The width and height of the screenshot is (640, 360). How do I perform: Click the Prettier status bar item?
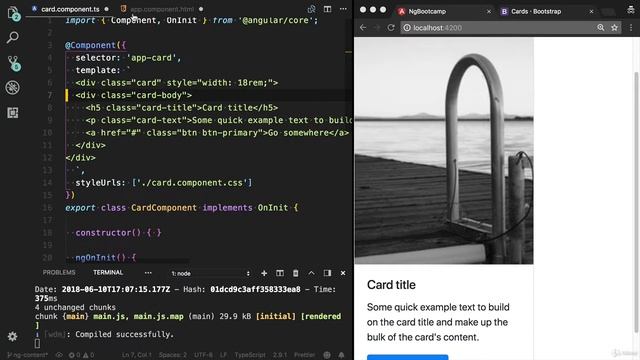pos(304,355)
